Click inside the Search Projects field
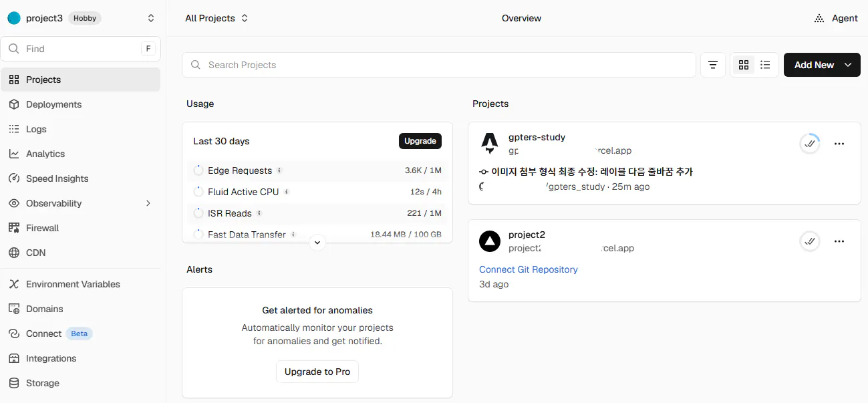The width and height of the screenshot is (868, 403). 439,65
